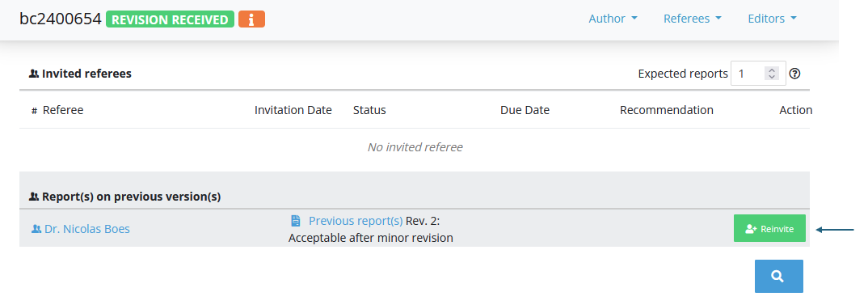This screenshot has height=305, width=868.
Task: Click the people icon beside Invited referees
Action: [x=34, y=73]
